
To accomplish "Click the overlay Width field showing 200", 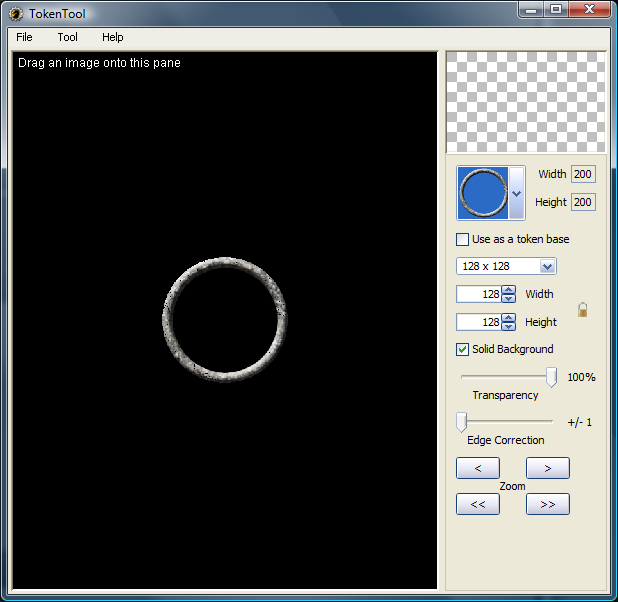I will 582,174.
